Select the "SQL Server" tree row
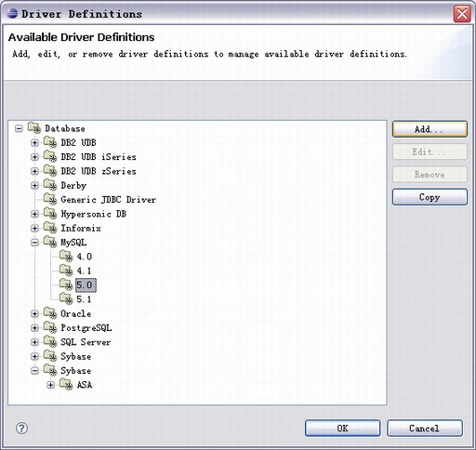Screen dimensions: 476x450 [x=86, y=342]
